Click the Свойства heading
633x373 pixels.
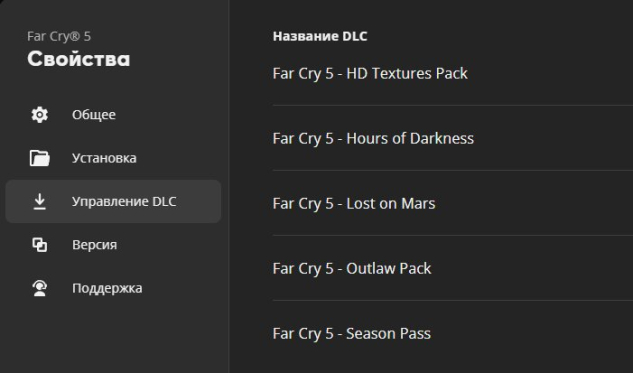click(x=79, y=59)
